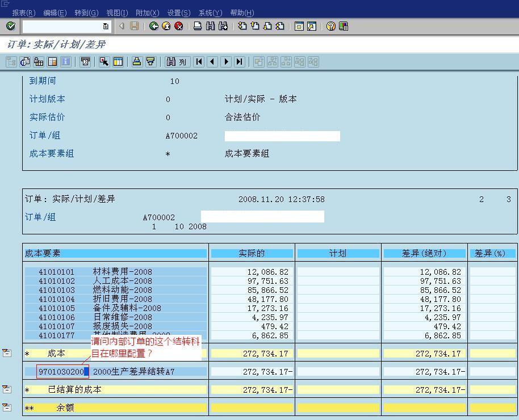Go to the first page of the report

pos(199,62)
